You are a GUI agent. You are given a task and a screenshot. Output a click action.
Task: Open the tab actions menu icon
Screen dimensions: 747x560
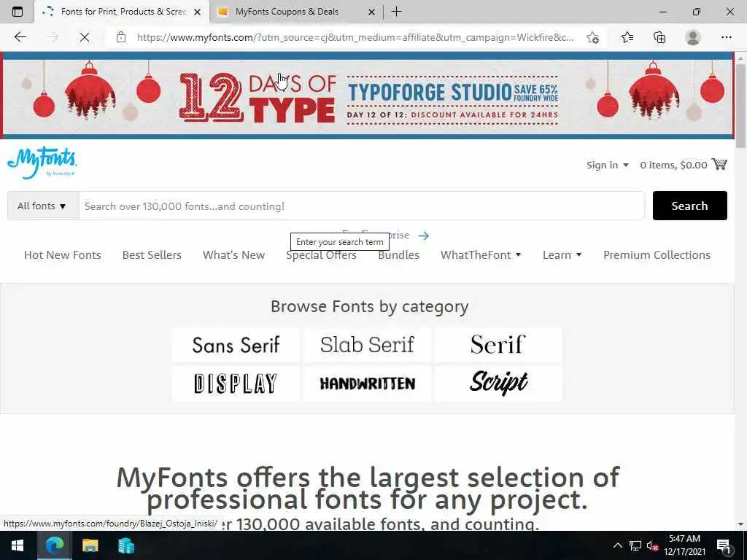click(x=18, y=12)
